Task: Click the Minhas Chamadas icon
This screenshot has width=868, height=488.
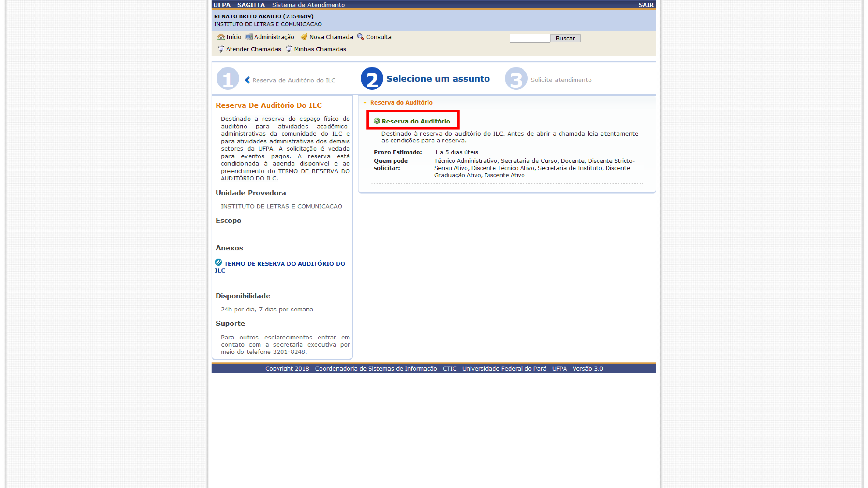Action: [289, 49]
